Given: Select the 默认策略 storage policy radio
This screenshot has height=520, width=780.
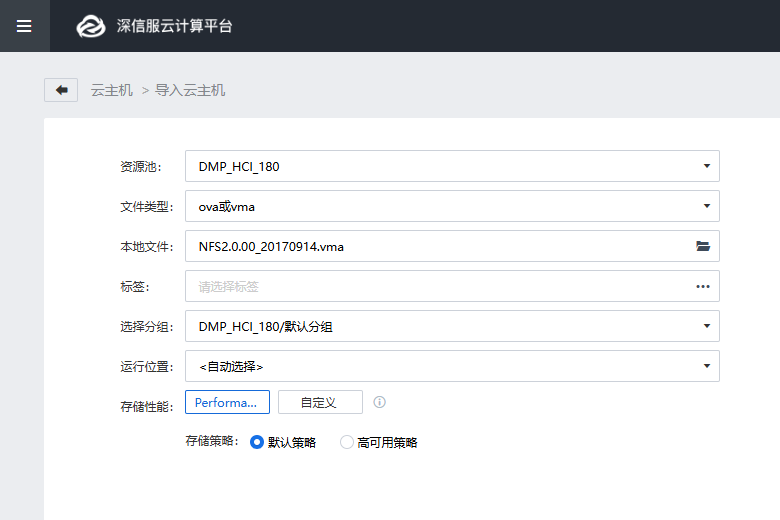Looking at the screenshot, I should [257, 442].
